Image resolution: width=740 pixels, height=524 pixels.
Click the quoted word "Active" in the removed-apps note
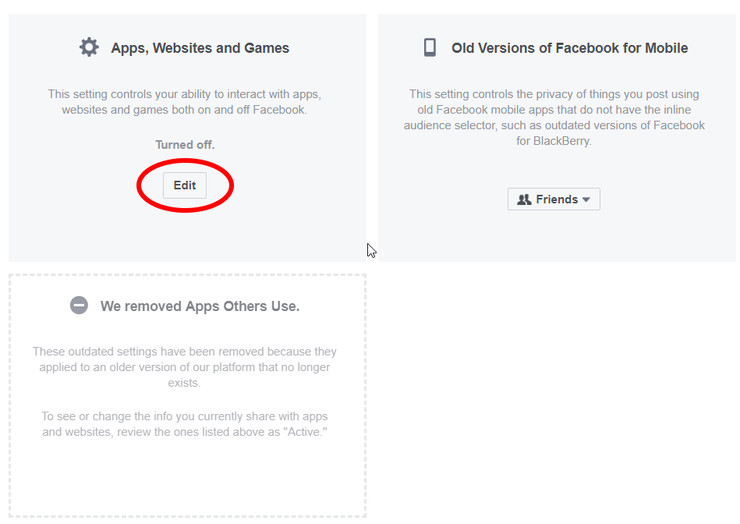pyautogui.click(x=305, y=432)
